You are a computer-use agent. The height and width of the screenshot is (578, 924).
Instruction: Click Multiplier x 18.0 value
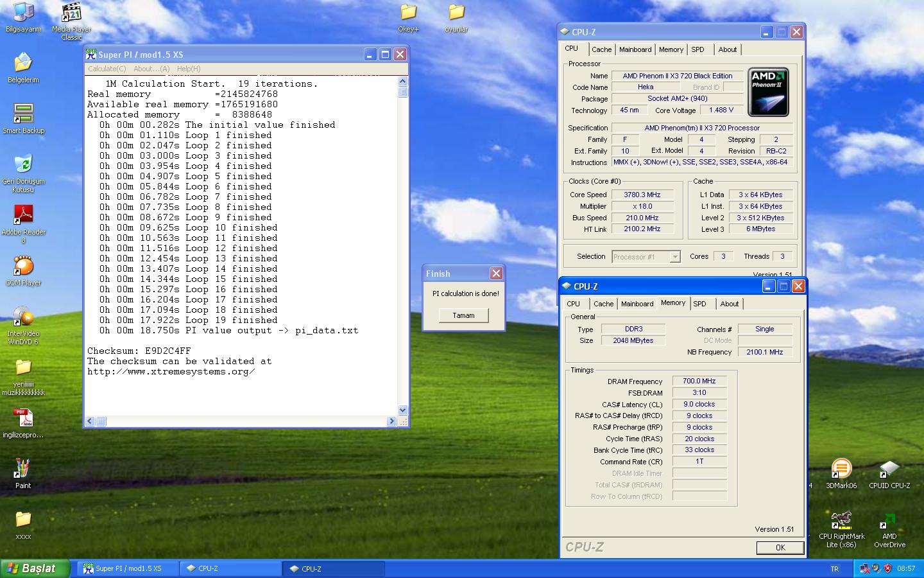[x=642, y=206]
